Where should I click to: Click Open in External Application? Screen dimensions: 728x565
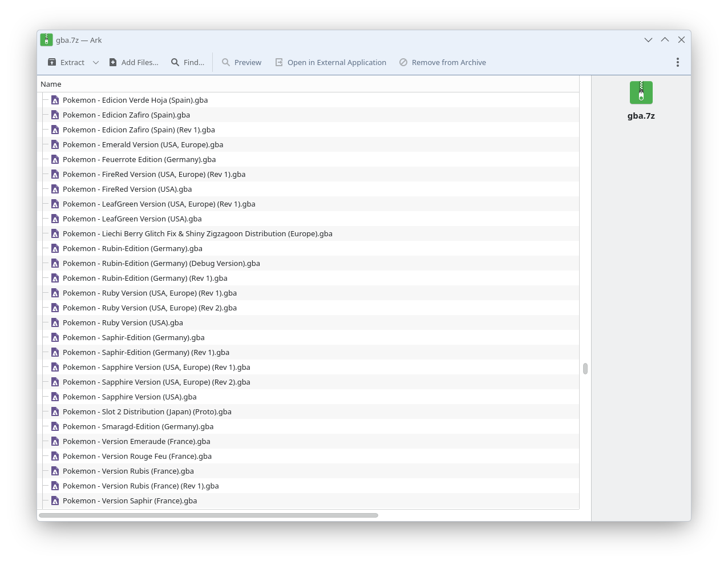(x=331, y=62)
